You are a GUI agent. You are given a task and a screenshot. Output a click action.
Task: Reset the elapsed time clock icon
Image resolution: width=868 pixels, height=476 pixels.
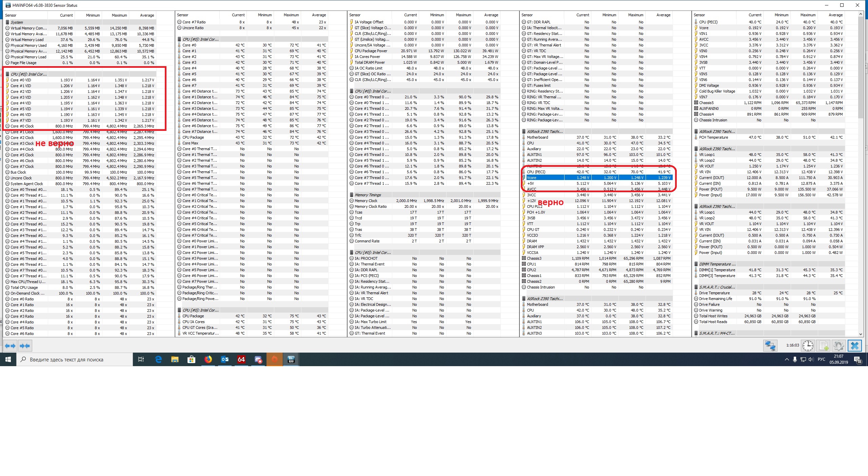click(x=808, y=346)
